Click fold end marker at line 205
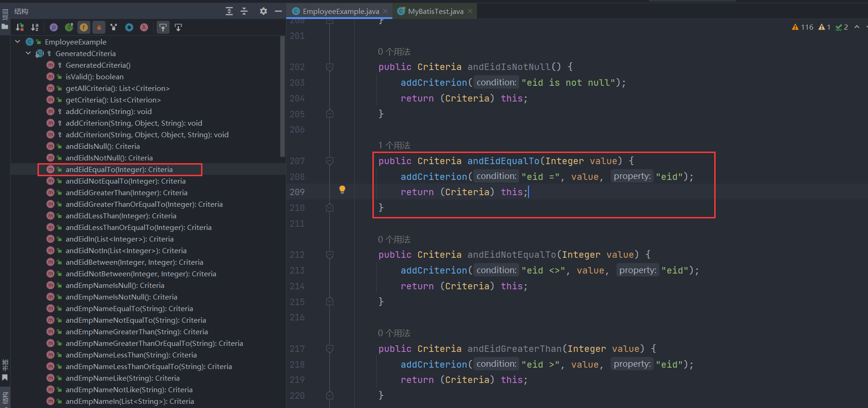868x408 pixels. tap(330, 114)
